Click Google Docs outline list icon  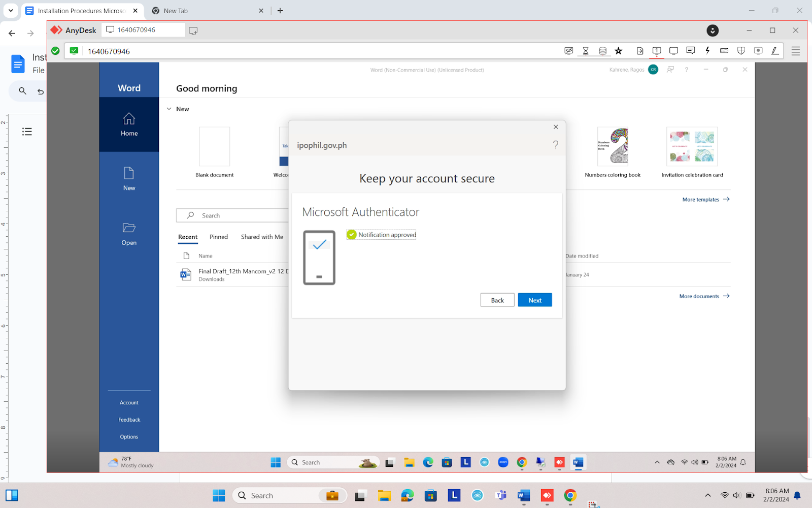(27, 132)
